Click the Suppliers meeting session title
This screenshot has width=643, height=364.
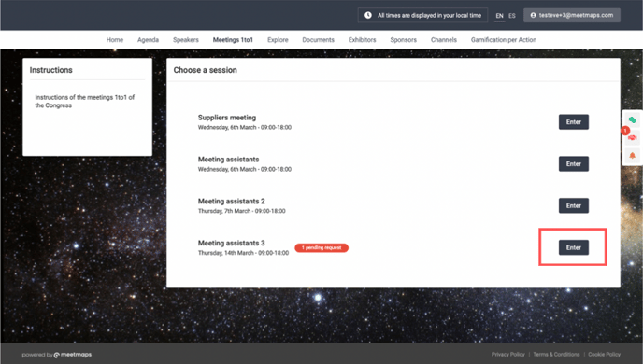point(227,118)
